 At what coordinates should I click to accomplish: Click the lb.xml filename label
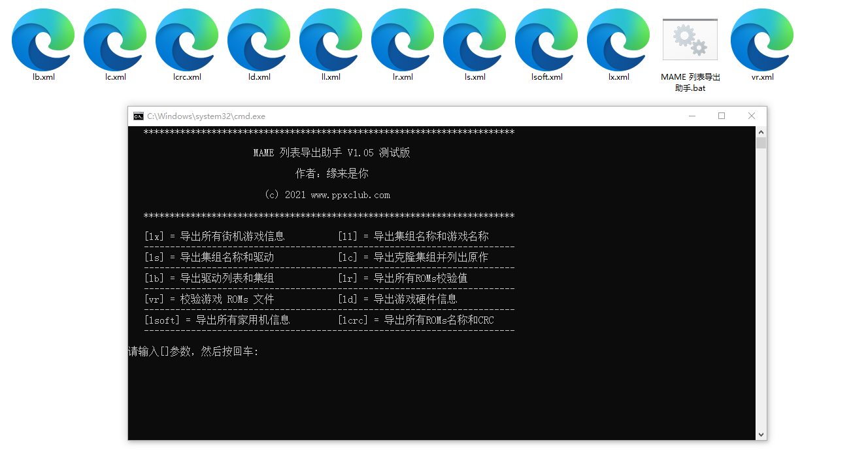(43, 77)
